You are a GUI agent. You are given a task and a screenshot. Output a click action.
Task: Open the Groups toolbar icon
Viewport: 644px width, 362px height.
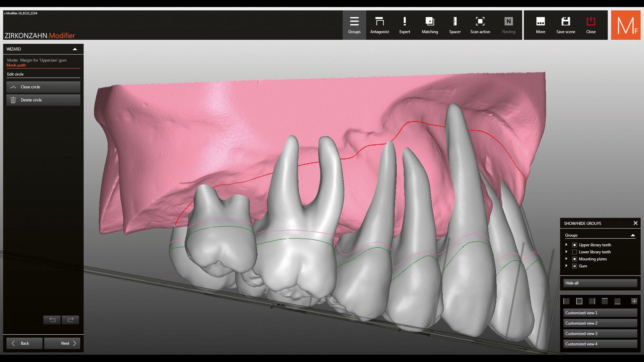pyautogui.click(x=354, y=25)
